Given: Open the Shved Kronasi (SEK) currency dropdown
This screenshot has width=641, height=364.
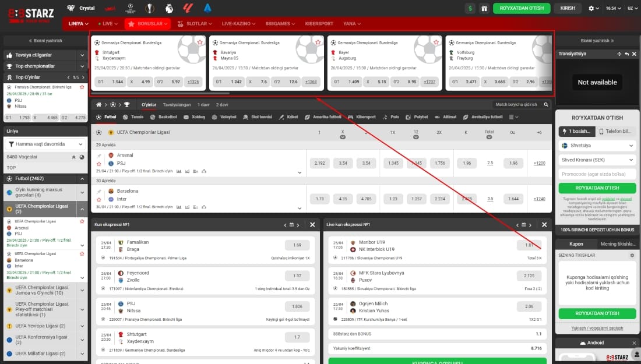Looking at the screenshot, I should click(x=597, y=160).
